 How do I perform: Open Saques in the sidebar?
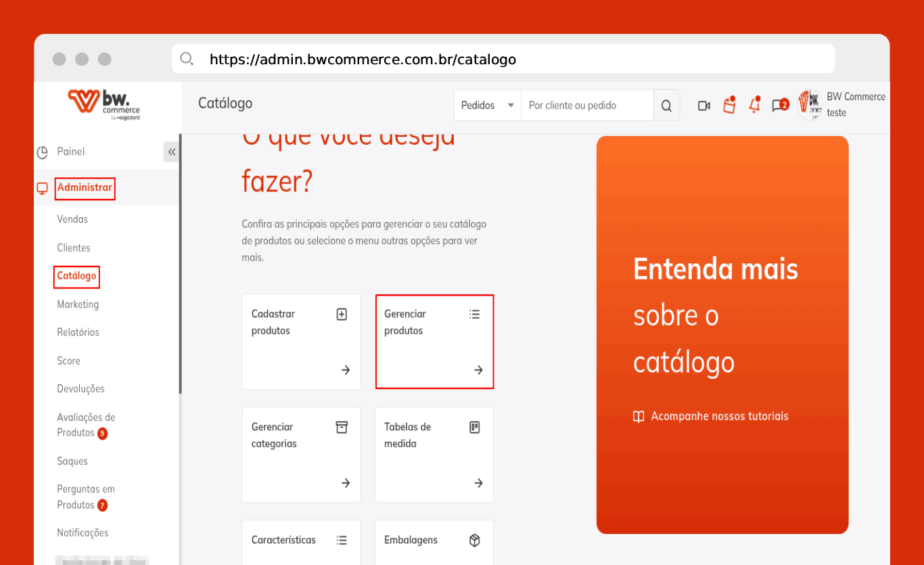click(72, 461)
